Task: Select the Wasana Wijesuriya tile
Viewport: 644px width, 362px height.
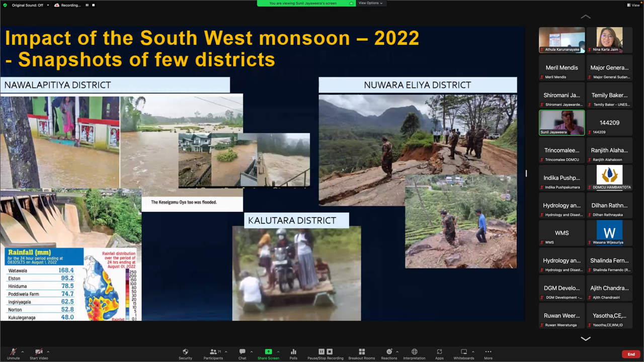Action: click(610, 233)
